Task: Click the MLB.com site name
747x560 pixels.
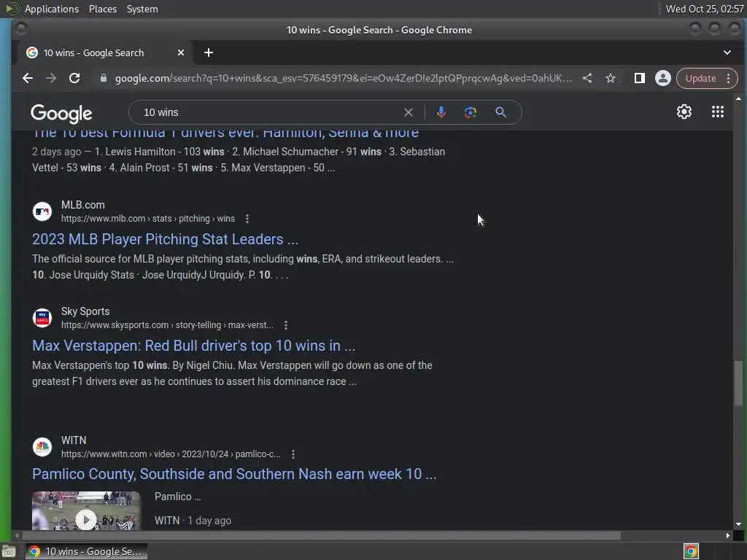Action: (83, 205)
